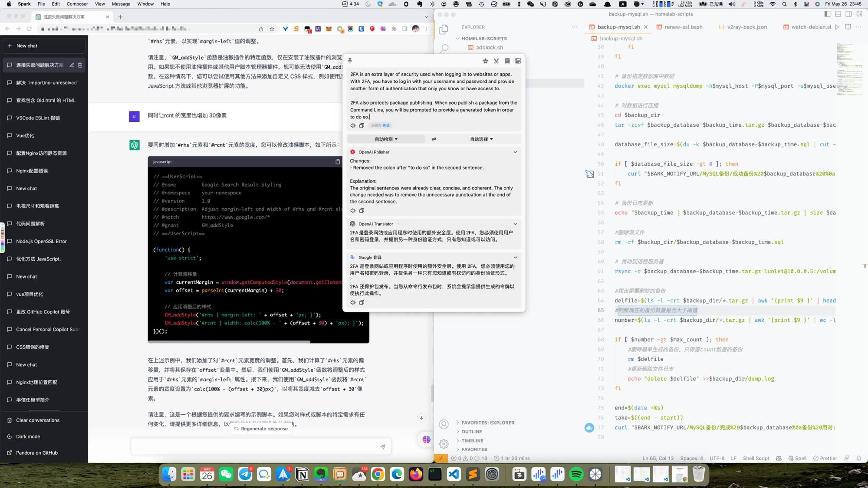Copy the code block to clipboard
868x488 pixels.
[x=338, y=162]
